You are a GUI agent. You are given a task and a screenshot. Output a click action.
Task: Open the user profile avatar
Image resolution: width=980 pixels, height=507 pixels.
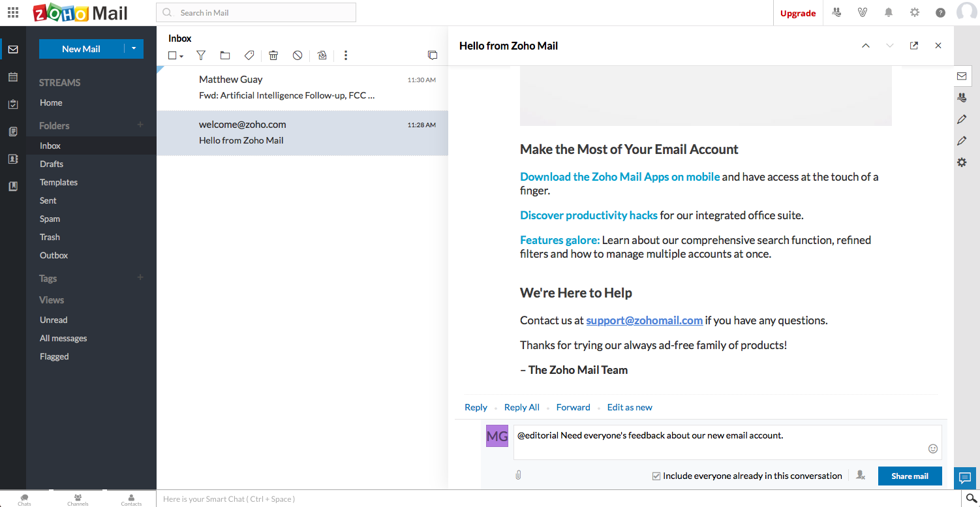(967, 12)
